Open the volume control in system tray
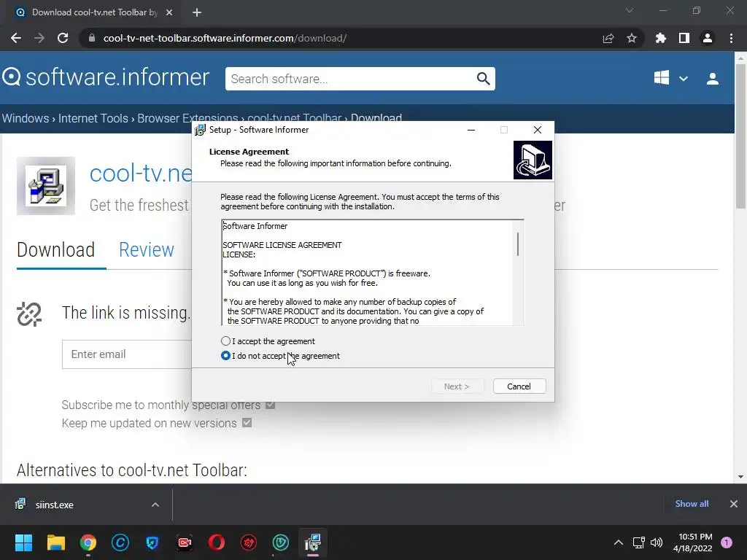The height and width of the screenshot is (560, 747). pyautogui.click(x=657, y=542)
